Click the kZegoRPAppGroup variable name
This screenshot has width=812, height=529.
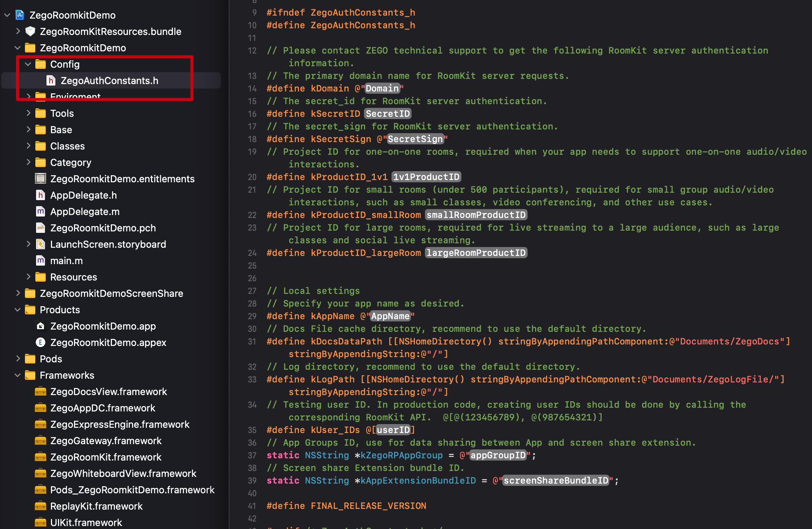click(402, 455)
